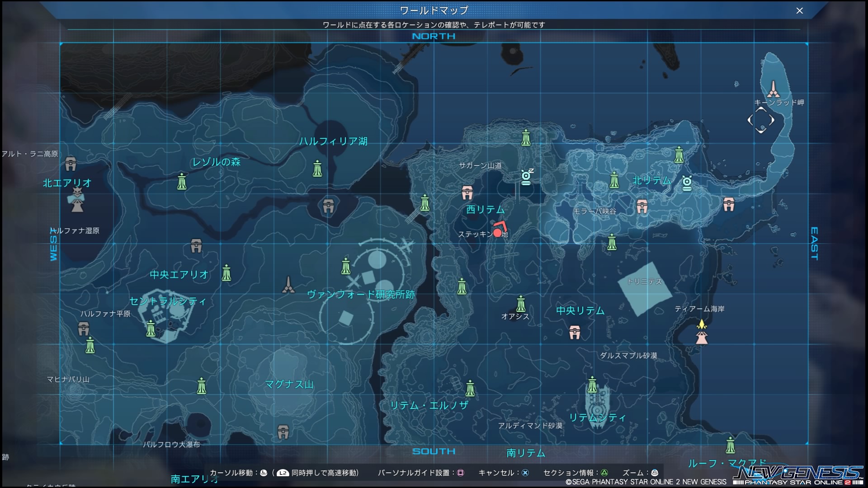Select Ryuker device above オアシス label

click(521, 304)
